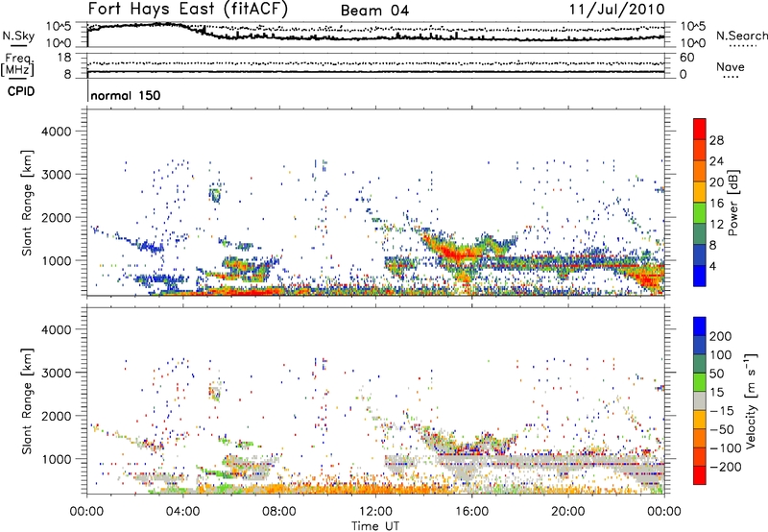768x532 pixels.
Task: Click the 'Nave' legend label
Action: (731, 66)
